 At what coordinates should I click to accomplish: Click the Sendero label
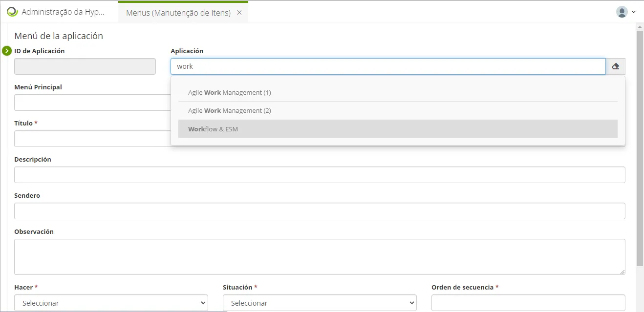click(27, 195)
